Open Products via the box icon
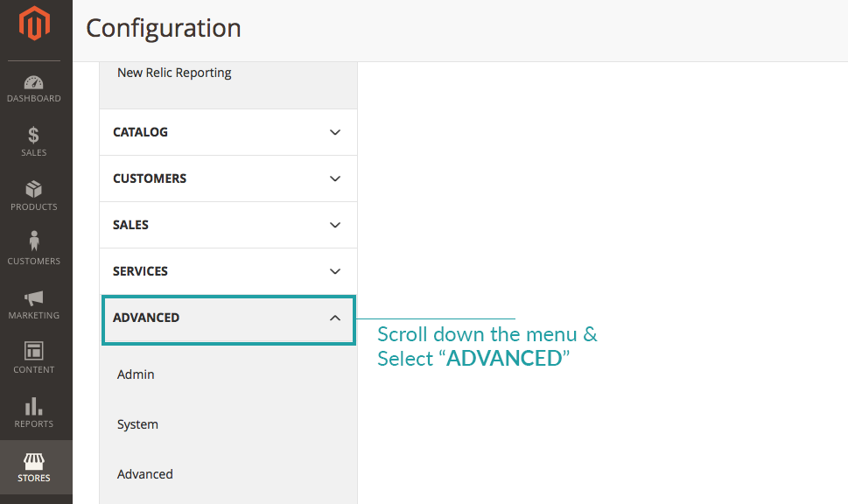 tap(34, 189)
